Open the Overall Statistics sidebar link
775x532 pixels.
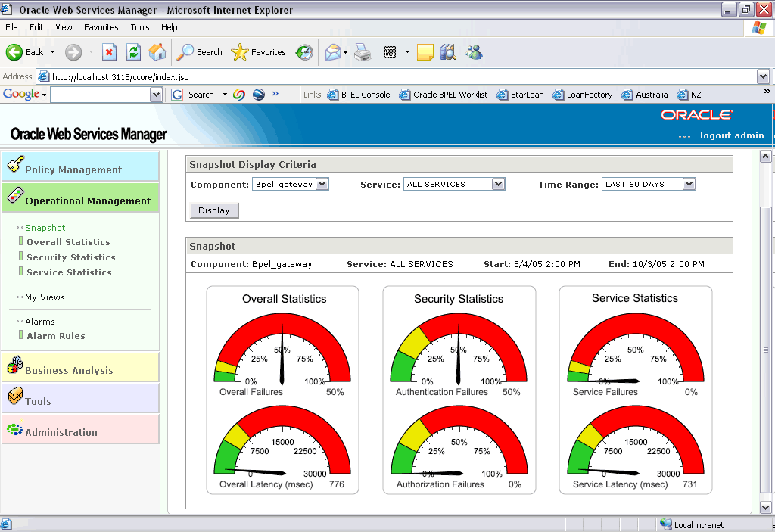(68, 241)
